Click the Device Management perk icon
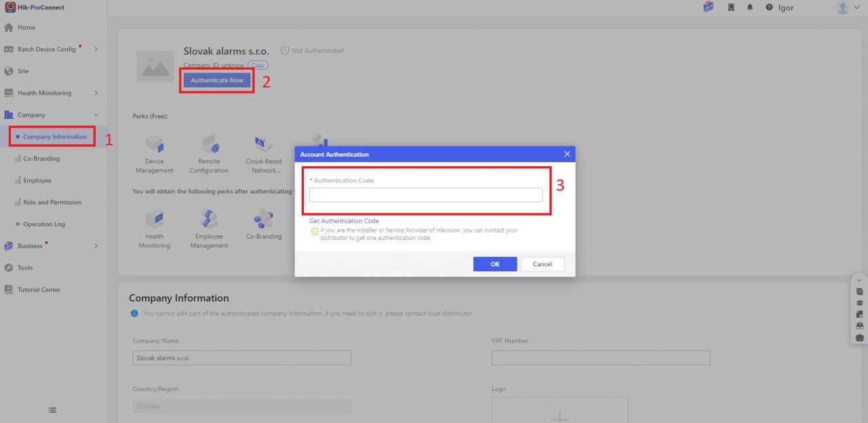This screenshot has height=423, width=868. pyautogui.click(x=155, y=143)
